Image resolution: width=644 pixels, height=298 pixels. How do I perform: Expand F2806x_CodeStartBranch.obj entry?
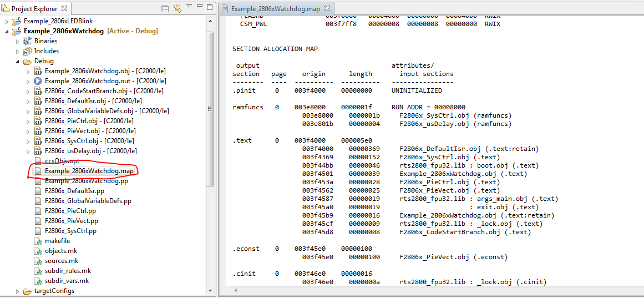point(28,91)
